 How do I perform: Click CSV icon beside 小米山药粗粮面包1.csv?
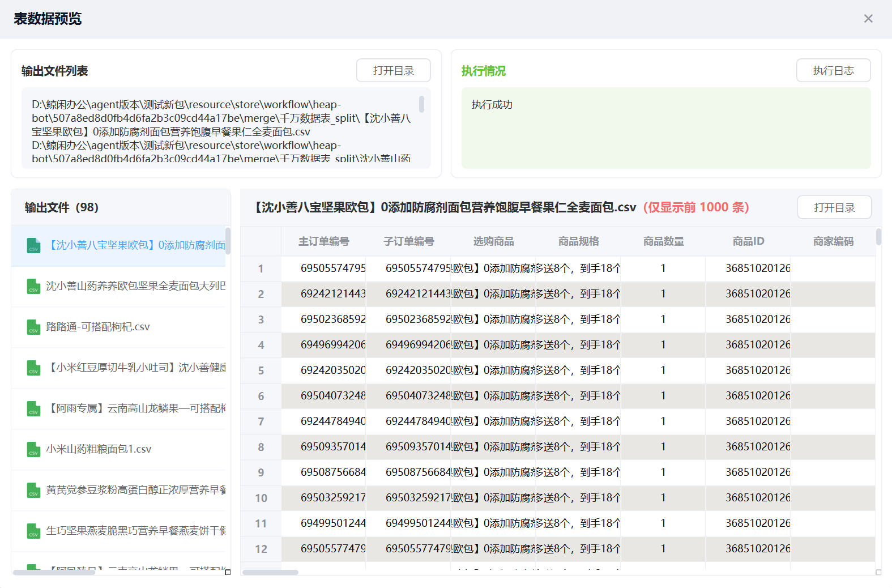tap(33, 450)
